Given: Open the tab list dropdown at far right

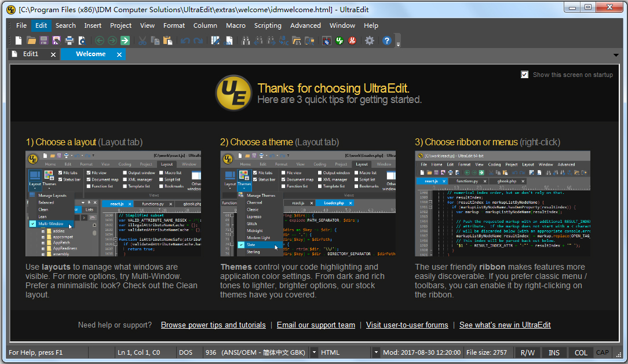Looking at the screenshot, I should (616, 54).
